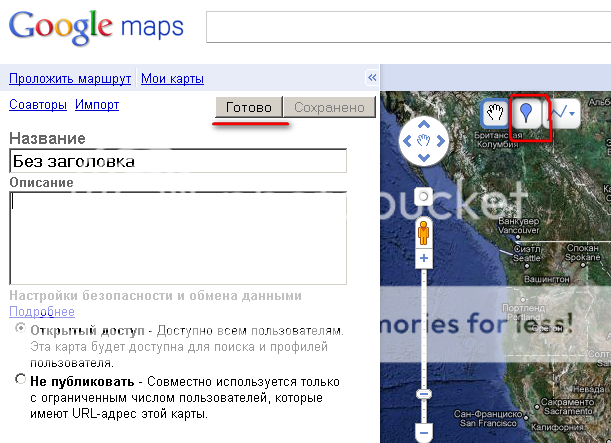Click the main search box at top
Screen dimensions: 611x443
point(408,27)
